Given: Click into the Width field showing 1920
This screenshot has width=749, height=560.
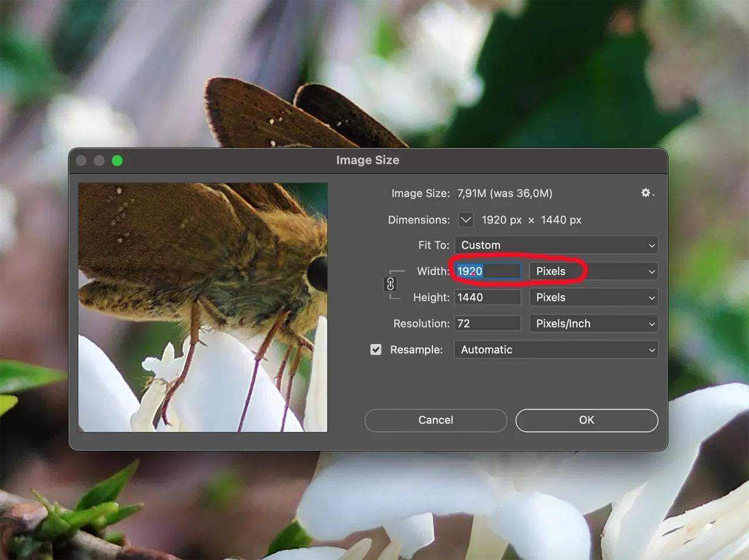Looking at the screenshot, I should click(487, 271).
